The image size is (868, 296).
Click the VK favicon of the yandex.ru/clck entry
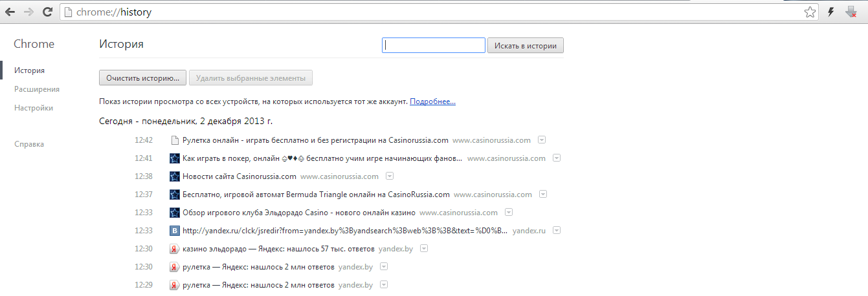pyautogui.click(x=174, y=231)
